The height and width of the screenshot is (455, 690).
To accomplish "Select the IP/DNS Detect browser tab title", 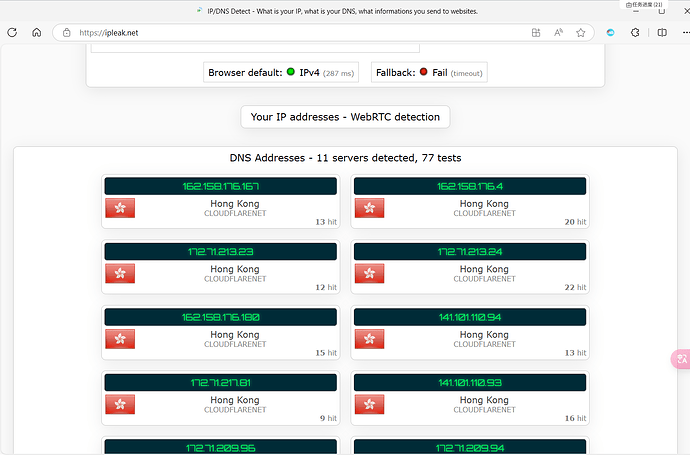I will (x=342, y=11).
